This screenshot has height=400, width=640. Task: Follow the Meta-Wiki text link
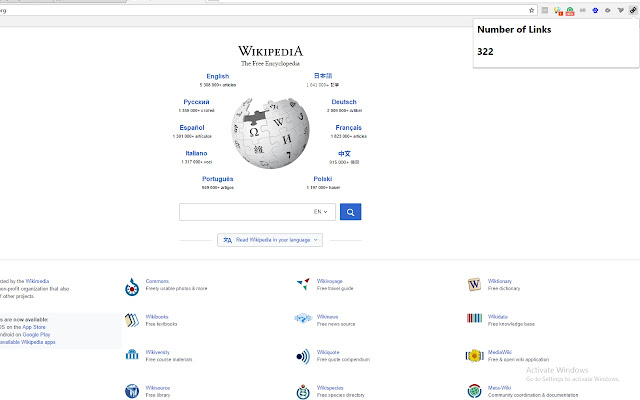(500, 388)
